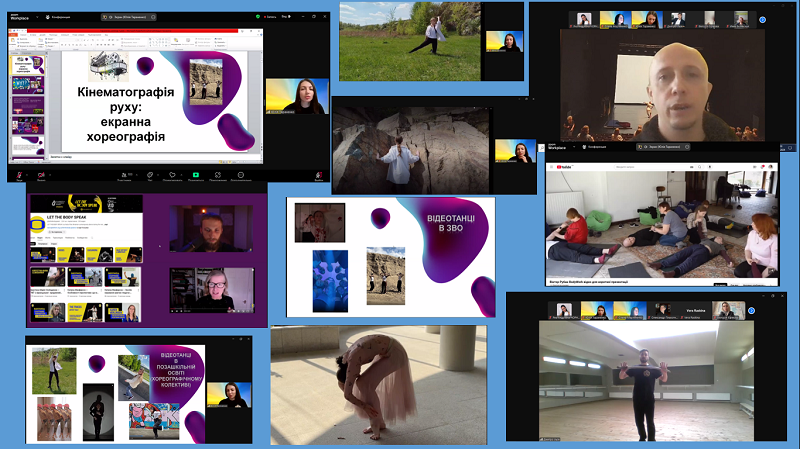Select first participant thumbnail in top-right Zoom window

tap(584, 20)
